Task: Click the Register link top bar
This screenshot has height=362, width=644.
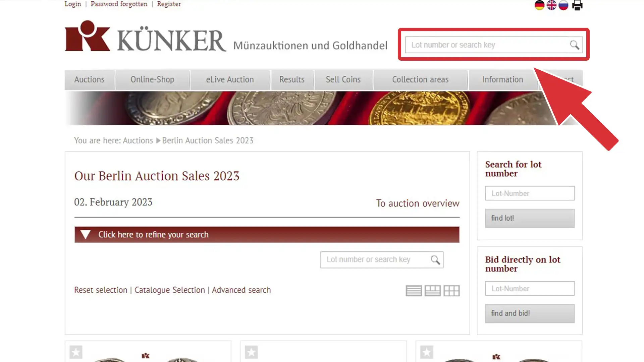Action: (x=169, y=4)
